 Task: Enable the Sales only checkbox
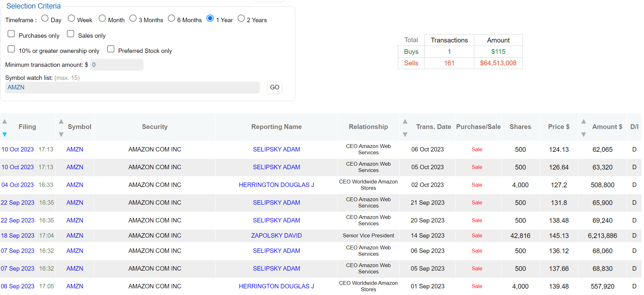(x=70, y=34)
